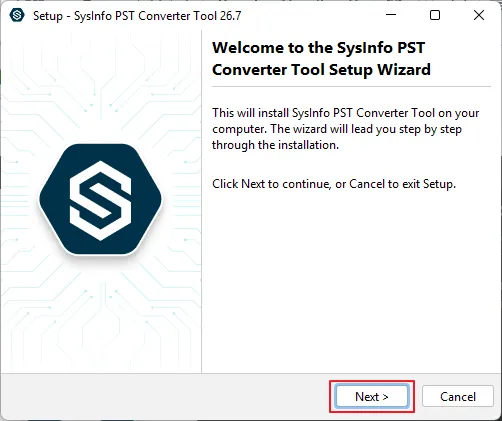Click the horizontal separator under the welcome heading

[351, 87]
